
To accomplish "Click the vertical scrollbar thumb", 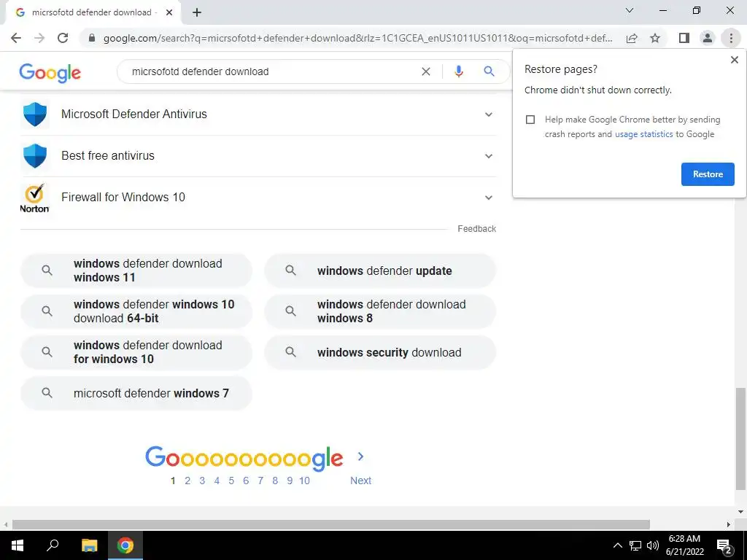I will coord(740,438).
